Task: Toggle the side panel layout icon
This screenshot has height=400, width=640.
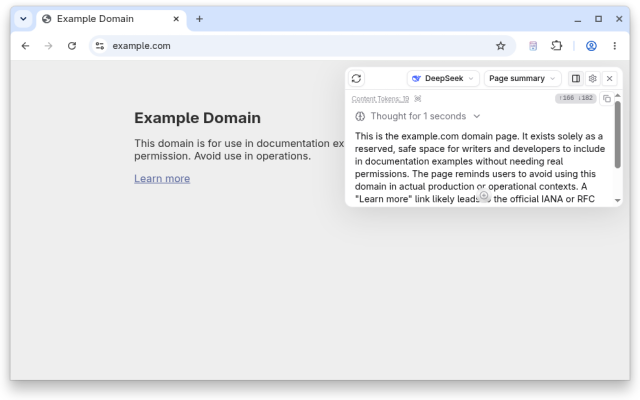Action: (576, 78)
